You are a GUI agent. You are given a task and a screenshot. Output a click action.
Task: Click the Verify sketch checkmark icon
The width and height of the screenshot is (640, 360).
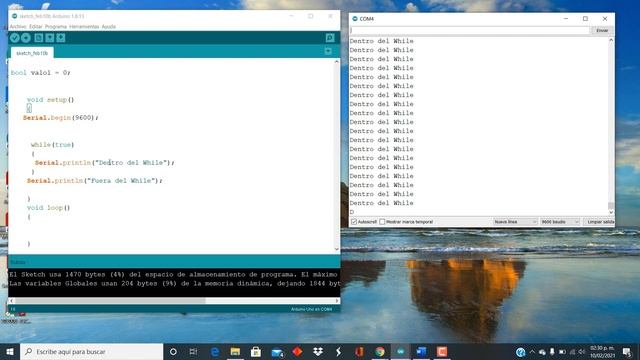pyautogui.click(x=15, y=38)
